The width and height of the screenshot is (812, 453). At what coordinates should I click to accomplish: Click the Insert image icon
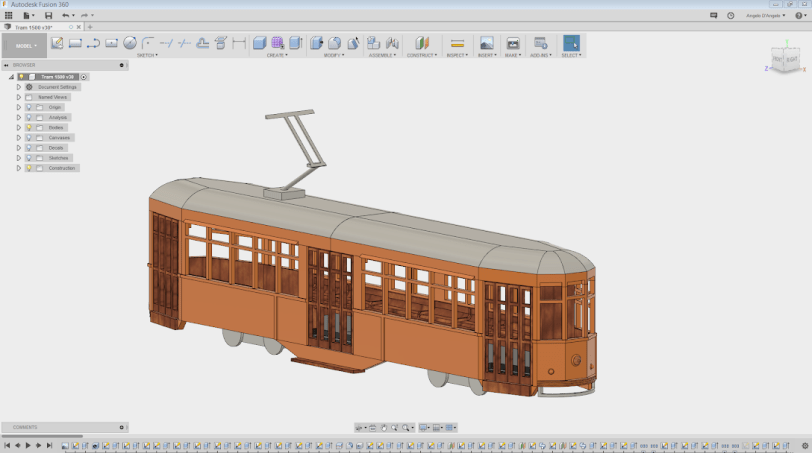(486, 43)
